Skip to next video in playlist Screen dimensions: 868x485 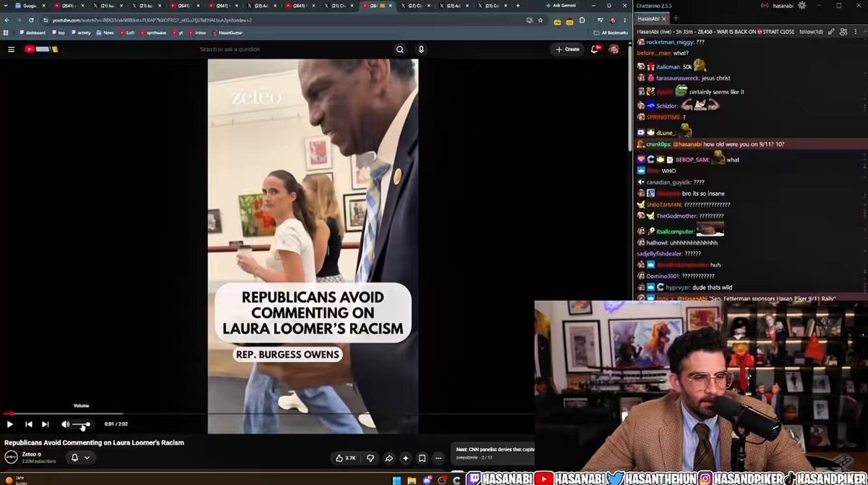coord(46,424)
